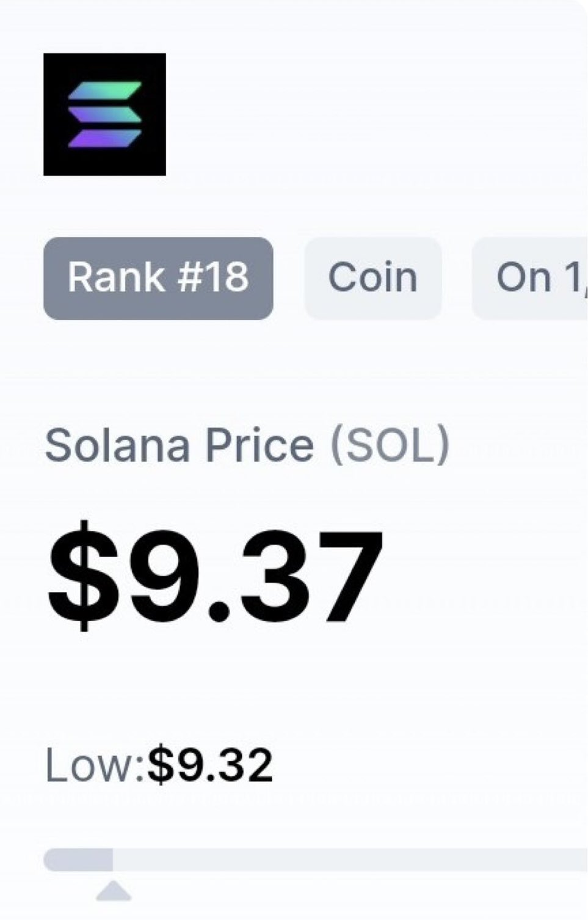588x920 pixels.
Task: Click the "Low:" label
Action: 95,765
